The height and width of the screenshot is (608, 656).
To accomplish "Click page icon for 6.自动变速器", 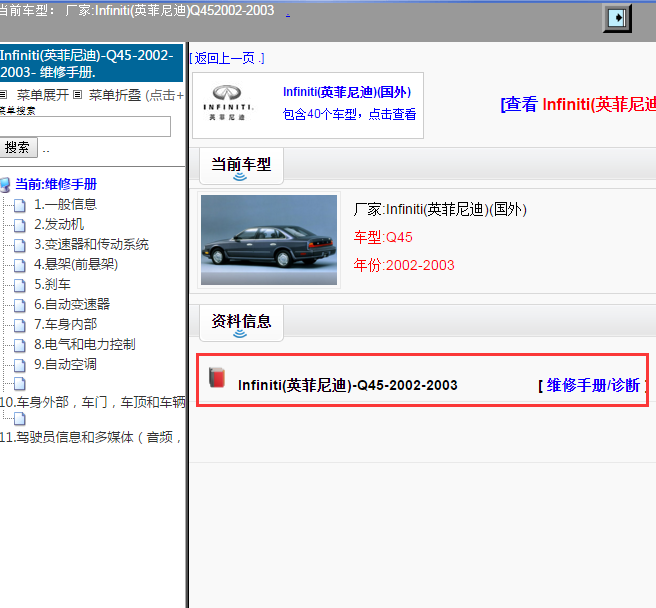I will (20, 305).
